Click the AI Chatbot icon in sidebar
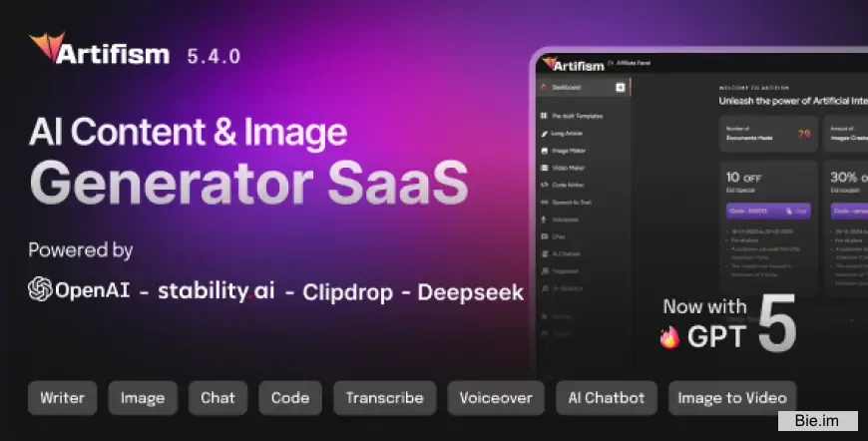 click(x=544, y=254)
